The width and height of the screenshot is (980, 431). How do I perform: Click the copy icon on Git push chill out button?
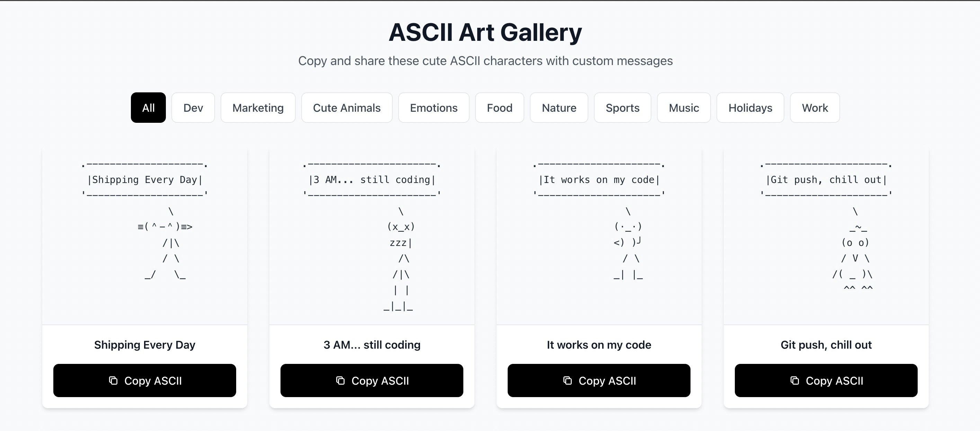click(x=794, y=380)
